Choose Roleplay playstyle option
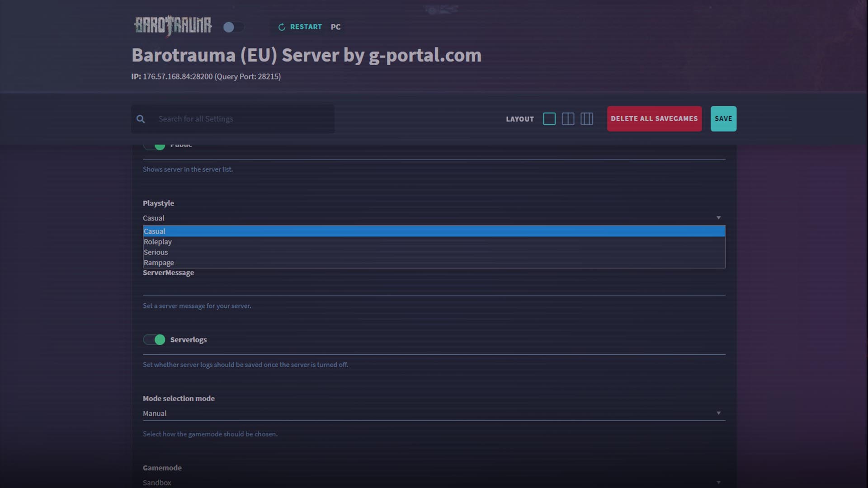This screenshot has height=488, width=868. pyautogui.click(x=434, y=242)
